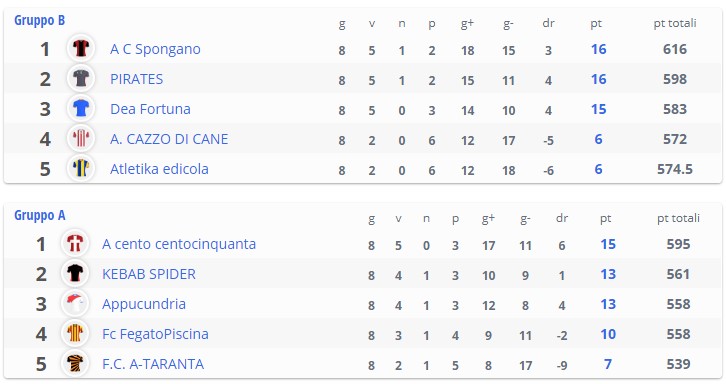Open the KEBAB SPIDER team link
The image size is (726, 384).
[149, 274]
